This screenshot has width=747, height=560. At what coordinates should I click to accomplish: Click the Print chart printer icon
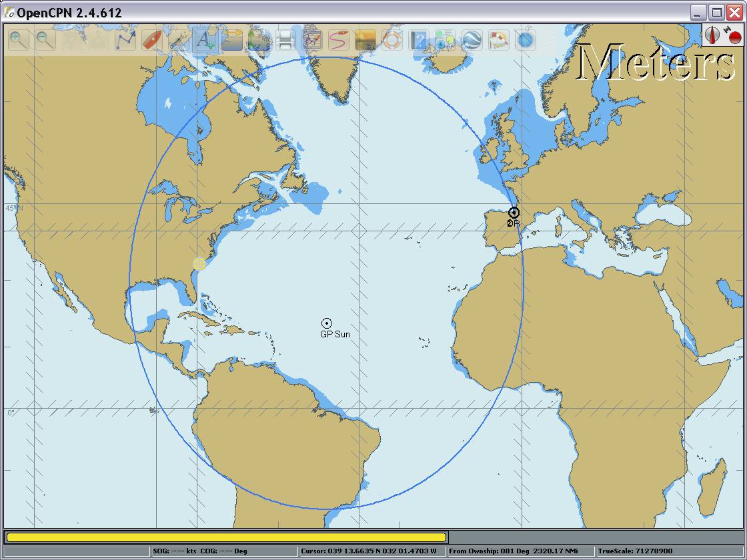[285, 40]
